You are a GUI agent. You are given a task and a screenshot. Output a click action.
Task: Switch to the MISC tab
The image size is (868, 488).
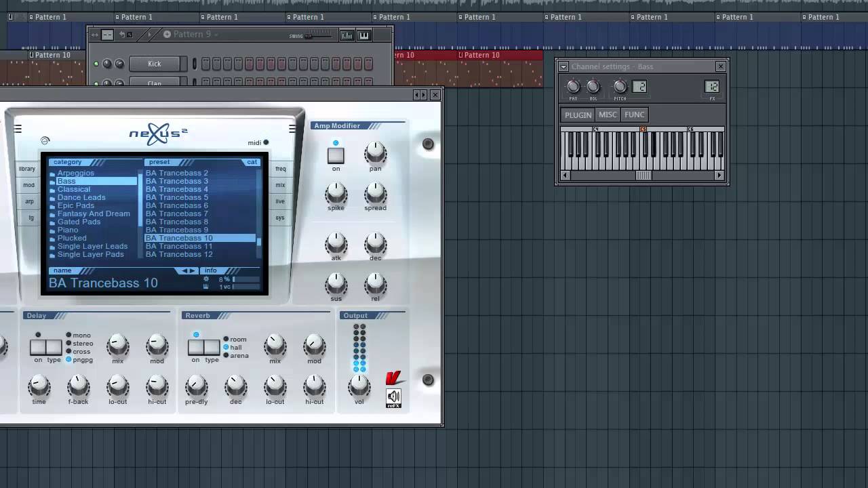[608, 115]
